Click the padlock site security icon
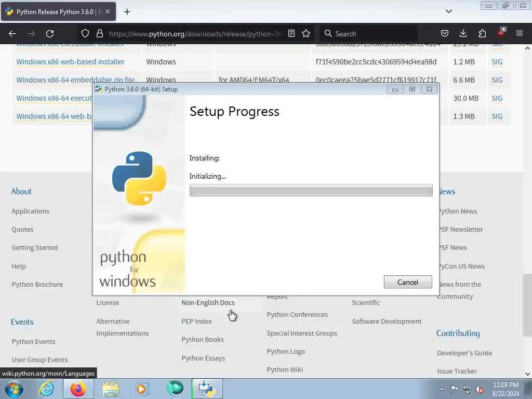 tap(99, 33)
